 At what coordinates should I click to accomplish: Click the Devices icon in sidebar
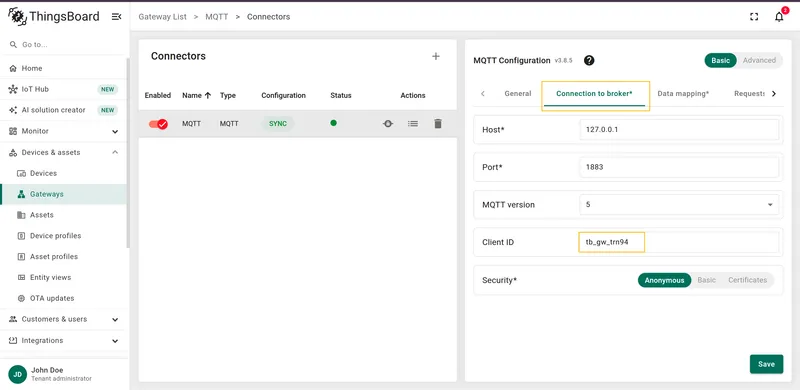[x=21, y=174]
